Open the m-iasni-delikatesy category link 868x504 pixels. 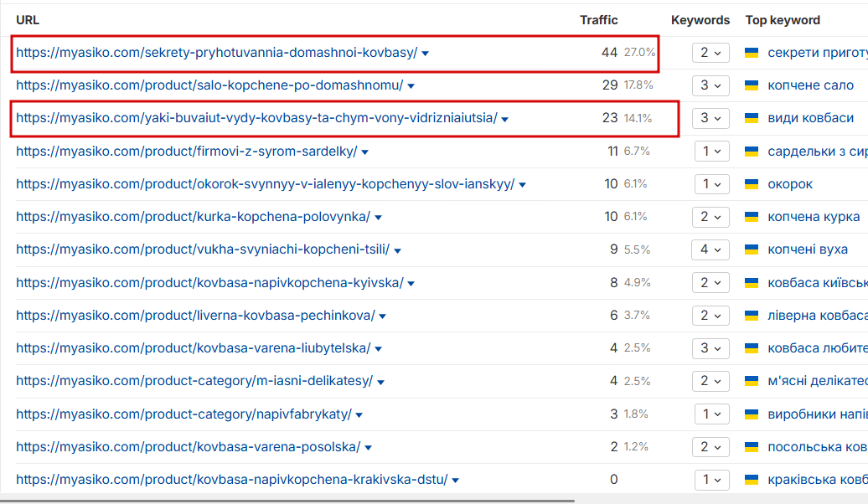[194, 381]
